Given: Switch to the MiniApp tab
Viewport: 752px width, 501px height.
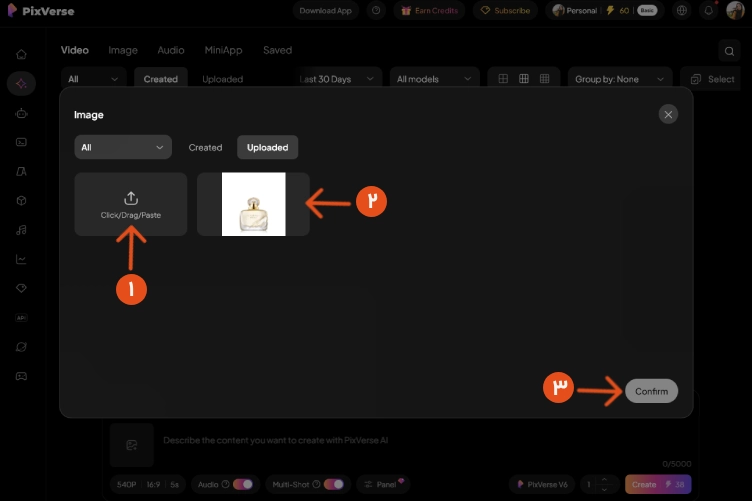Looking at the screenshot, I should click(x=223, y=50).
